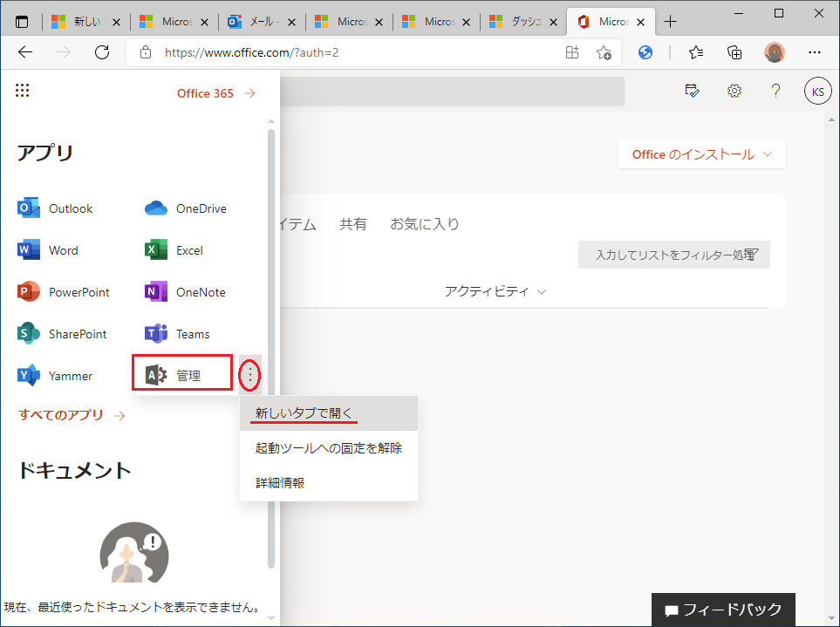Click the browser Back arrow
The image size is (840, 627).
pos(25,52)
